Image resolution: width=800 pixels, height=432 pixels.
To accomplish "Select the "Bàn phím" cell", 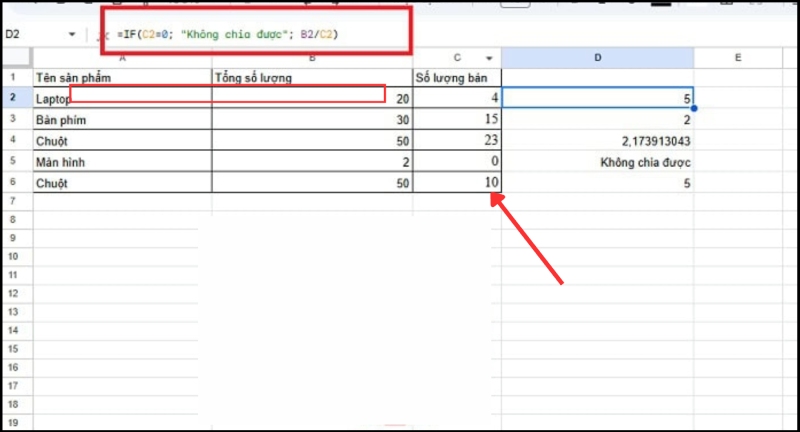I will click(121, 119).
